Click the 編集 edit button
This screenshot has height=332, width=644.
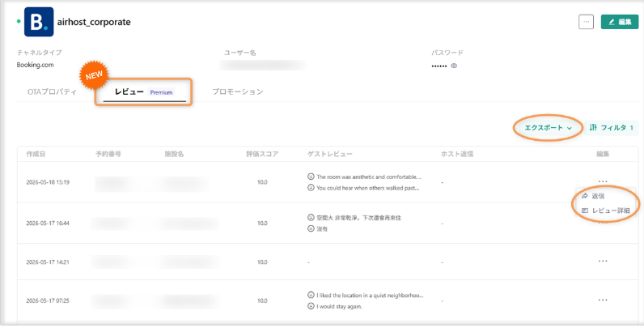coord(620,22)
